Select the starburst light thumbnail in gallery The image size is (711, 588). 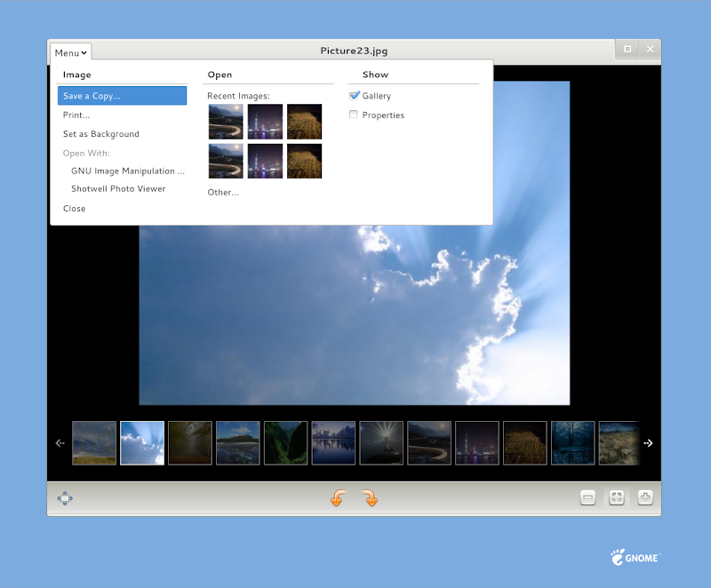[381, 442]
